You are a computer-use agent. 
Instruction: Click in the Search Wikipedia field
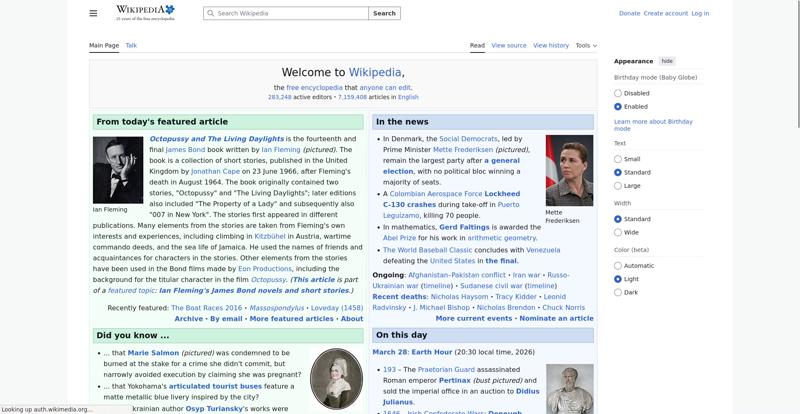click(x=290, y=14)
